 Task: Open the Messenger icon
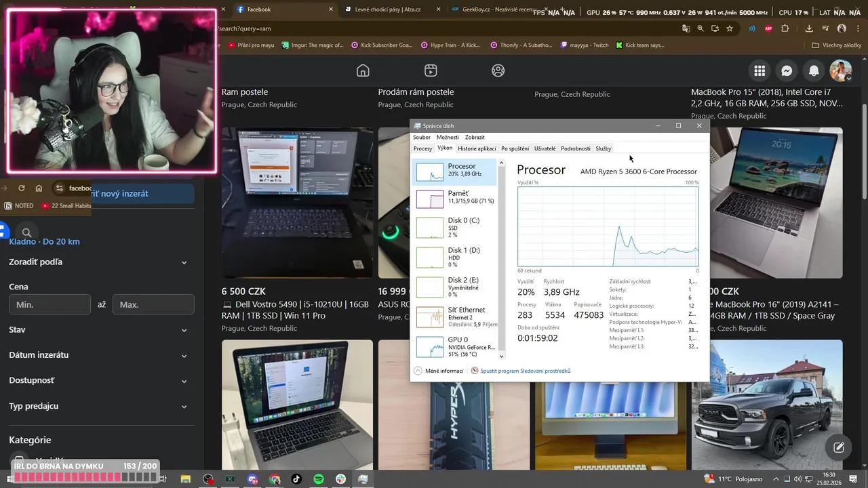[787, 70]
